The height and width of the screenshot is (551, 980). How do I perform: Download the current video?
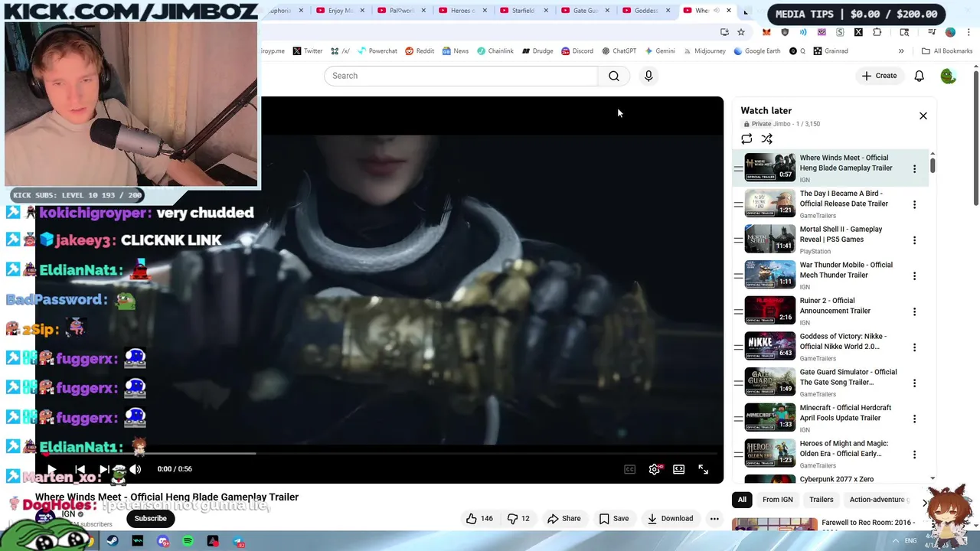[x=670, y=518]
